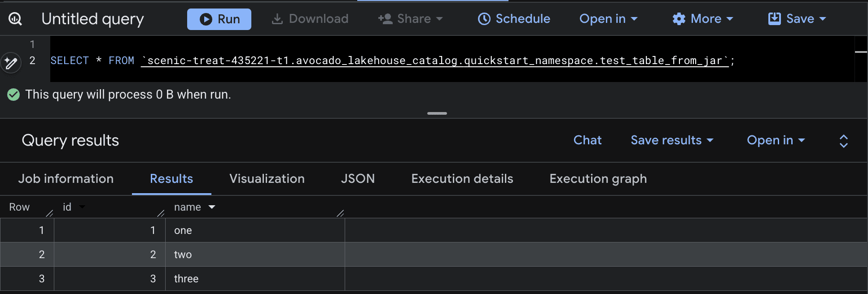
Task: Click the Download button
Action: point(310,19)
